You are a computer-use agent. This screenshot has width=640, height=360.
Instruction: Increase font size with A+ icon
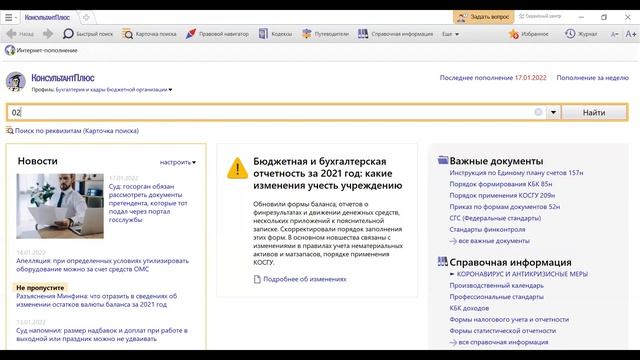[x=631, y=34]
